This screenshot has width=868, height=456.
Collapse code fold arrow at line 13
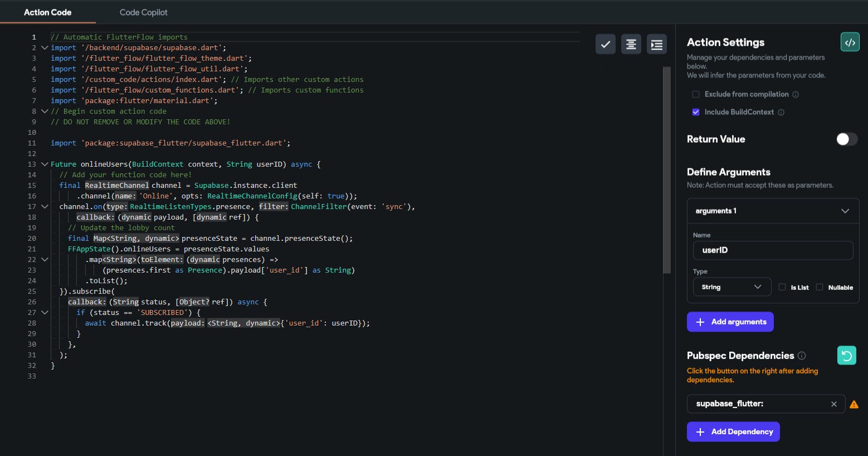(x=45, y=164)
